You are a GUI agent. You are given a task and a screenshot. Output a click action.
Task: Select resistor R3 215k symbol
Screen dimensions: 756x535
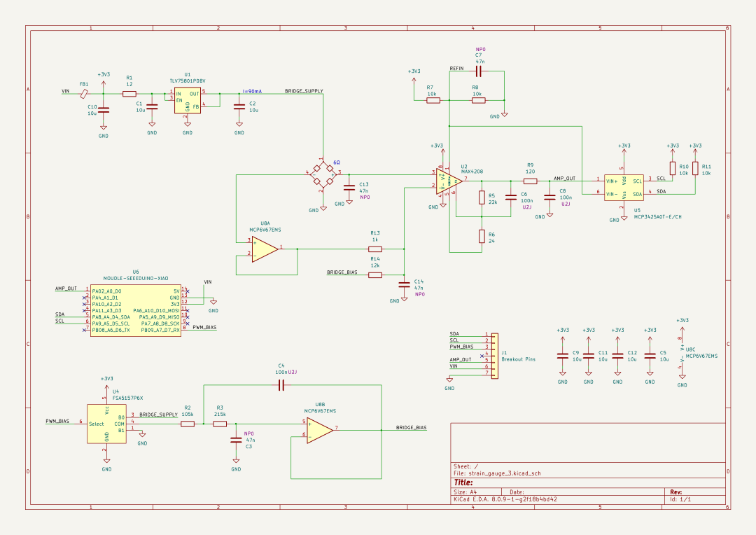(220, 424)
